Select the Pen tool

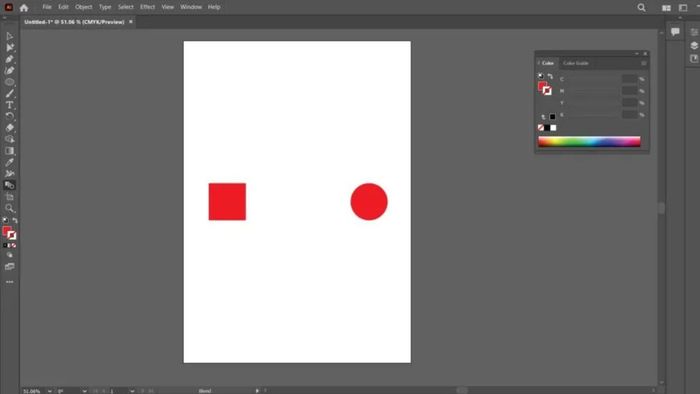(x=9, y=59)
